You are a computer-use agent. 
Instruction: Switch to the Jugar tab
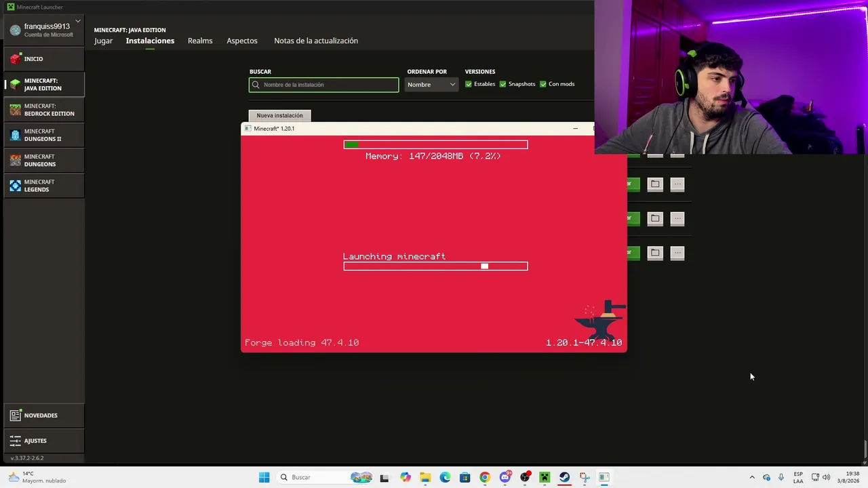coord(103,41)
